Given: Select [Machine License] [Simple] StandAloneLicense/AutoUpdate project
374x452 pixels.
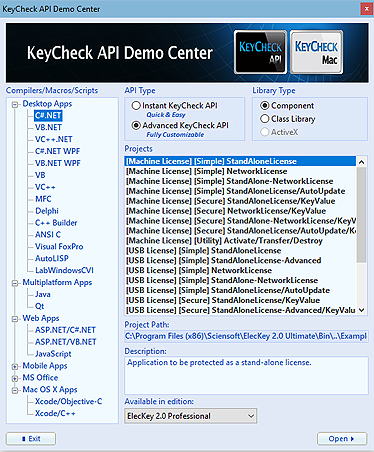Looking at the screenshot, I should point(240,191).
